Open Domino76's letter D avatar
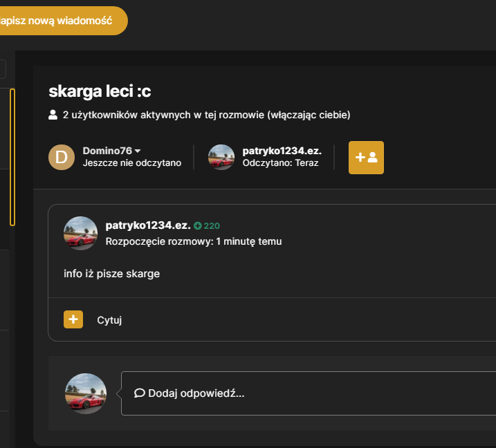This screenshot has height=448, width=496. tap(62, 157)
